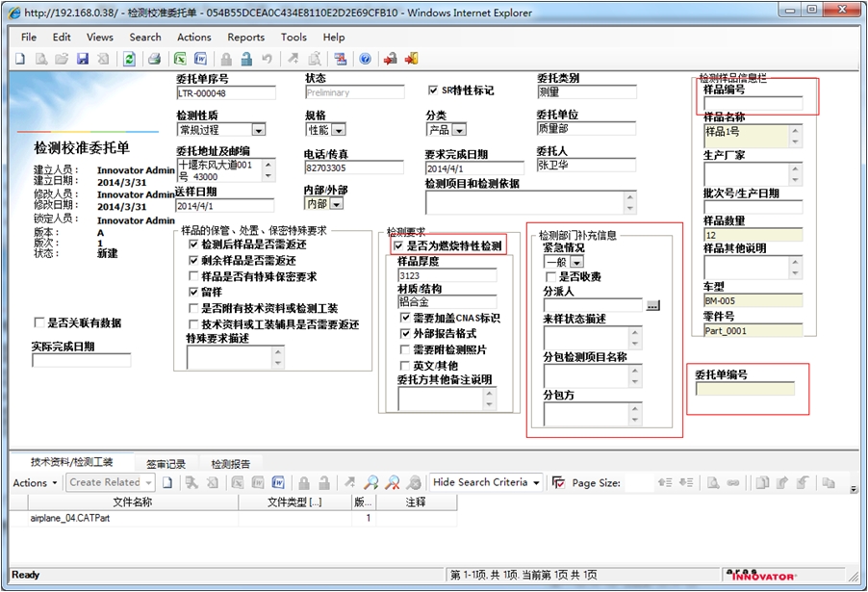
Task: Uncheck 需要加盖CNAS标识
Action: click(x=405, y=318)
